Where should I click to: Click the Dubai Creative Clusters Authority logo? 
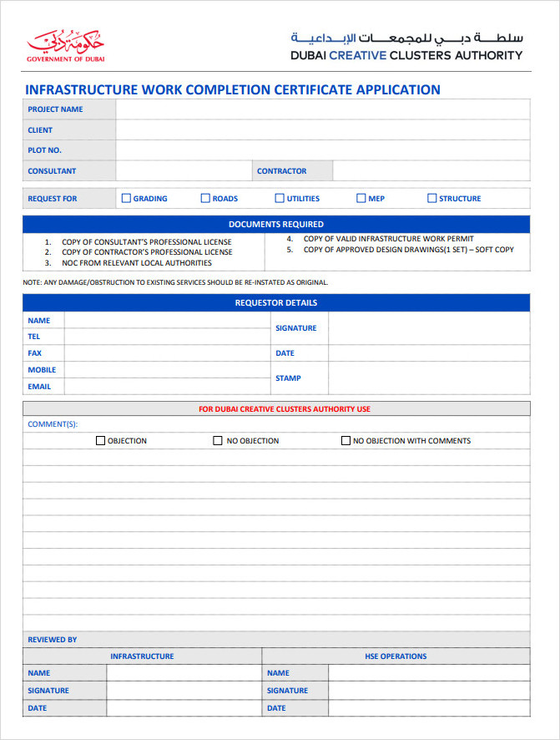pos(406,46)
